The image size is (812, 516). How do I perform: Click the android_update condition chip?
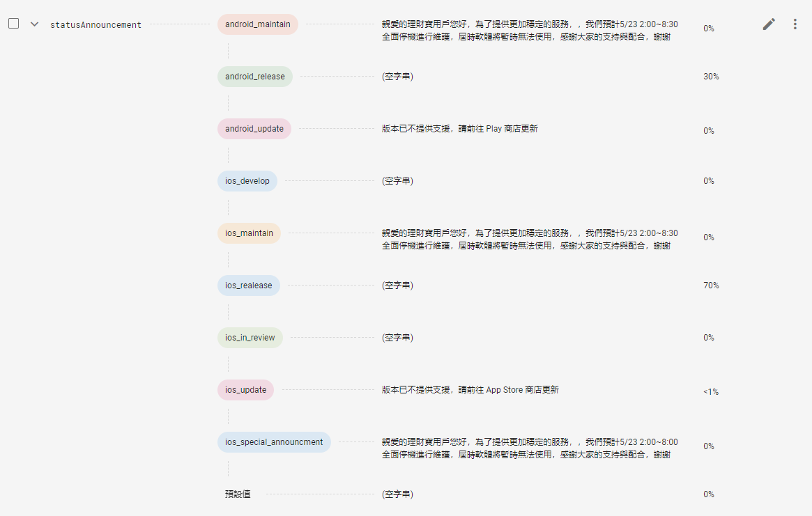pyautogui.click(x=254, y=129)
